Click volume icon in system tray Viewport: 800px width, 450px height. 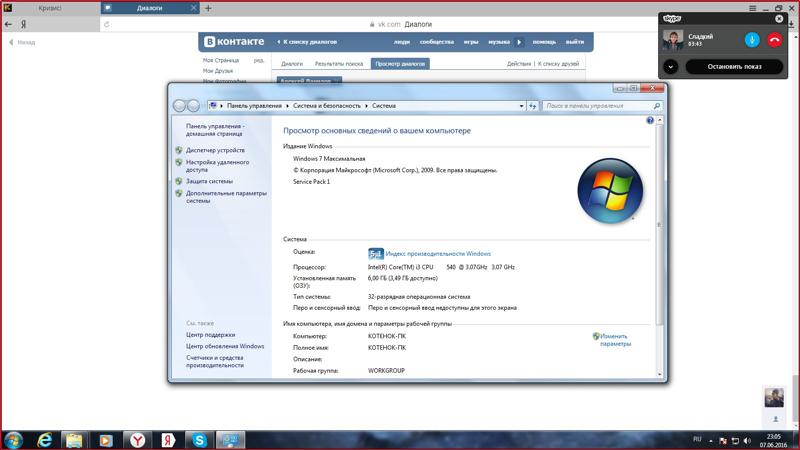[747, 441]
